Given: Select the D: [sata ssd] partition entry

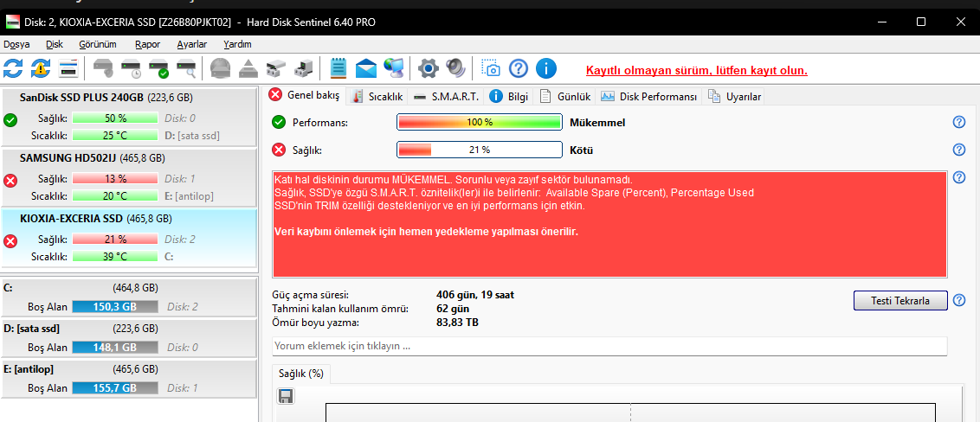Looking at the screenshot, I should [x=128, y=338].
